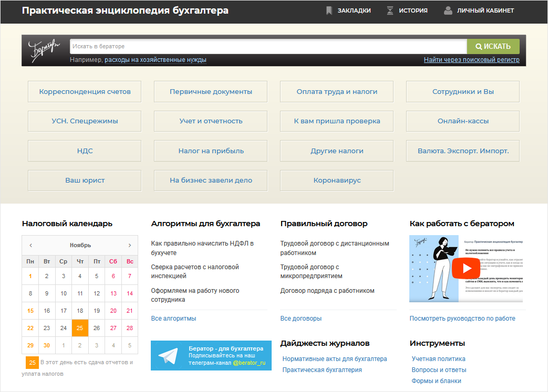Screen dimensions: 548x392
Task: Open Нормативные акты для бухгалтера digest
Action: (x=335, y=359)
